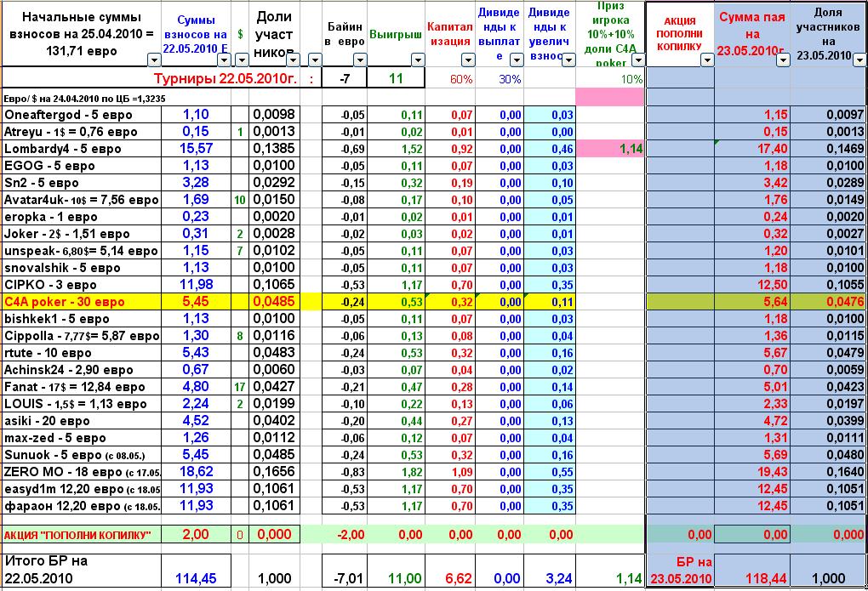868x591 pixels.
Task: Click the tournament winnings value 11
Action: (396, 78)
